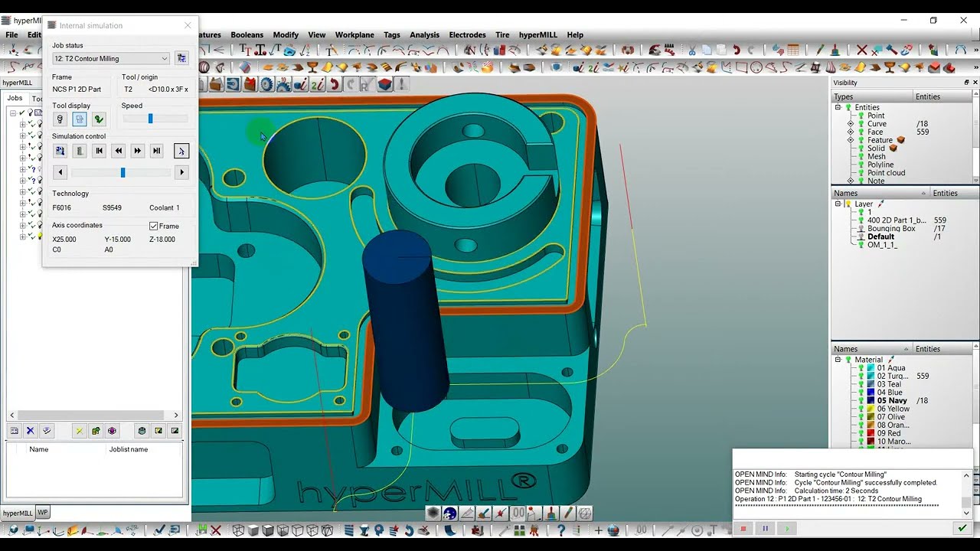Click the job list icon beside the job dropdown

(x=181, y=58)
